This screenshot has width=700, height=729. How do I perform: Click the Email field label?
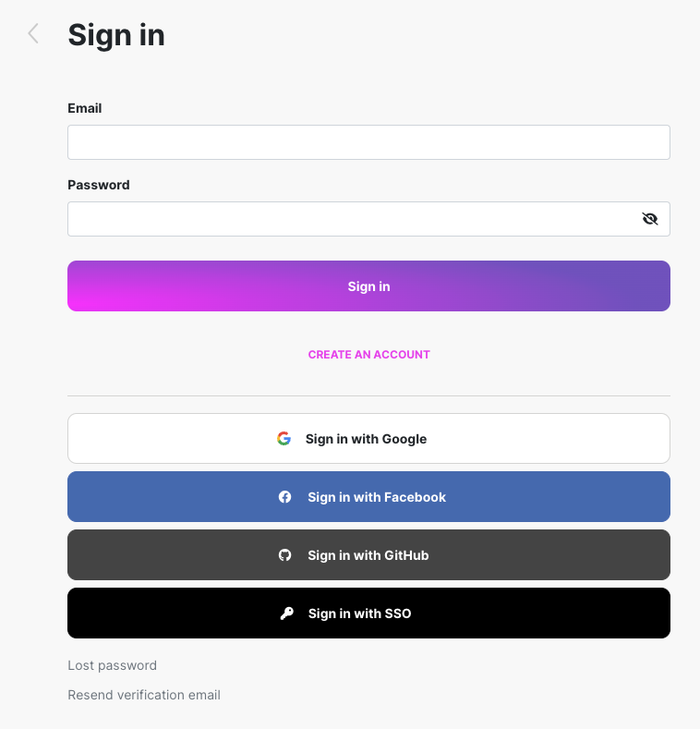[x=85, y=108]
